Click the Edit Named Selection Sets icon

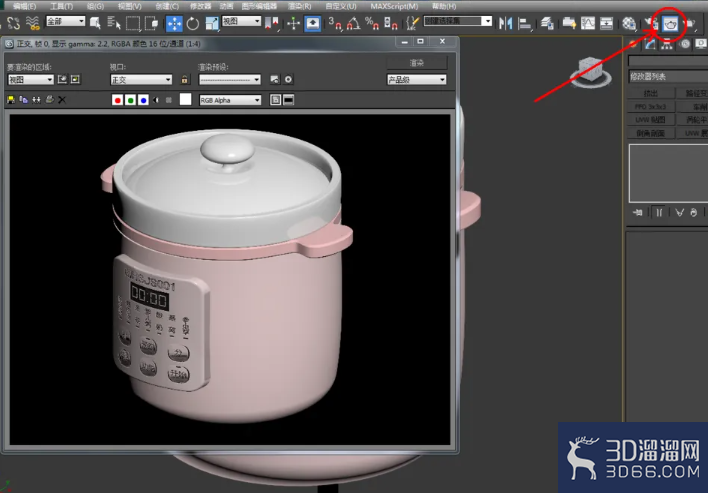(412, 23)
